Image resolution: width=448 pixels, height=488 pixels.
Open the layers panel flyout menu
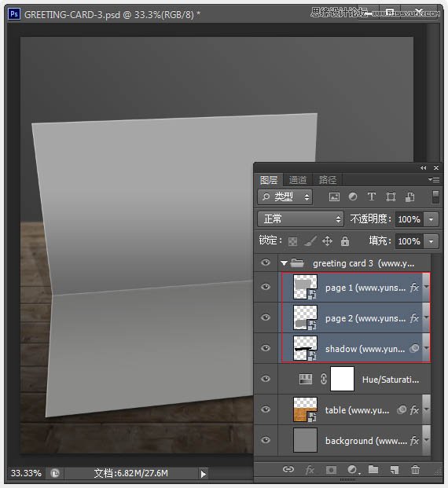(x=434, y=180)
